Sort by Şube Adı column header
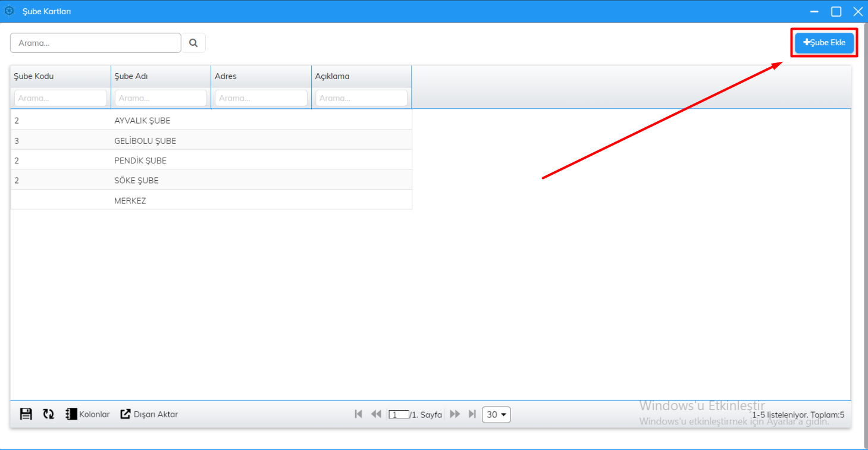The width and height of the screenshot is (868, 450). click(131, 76)
